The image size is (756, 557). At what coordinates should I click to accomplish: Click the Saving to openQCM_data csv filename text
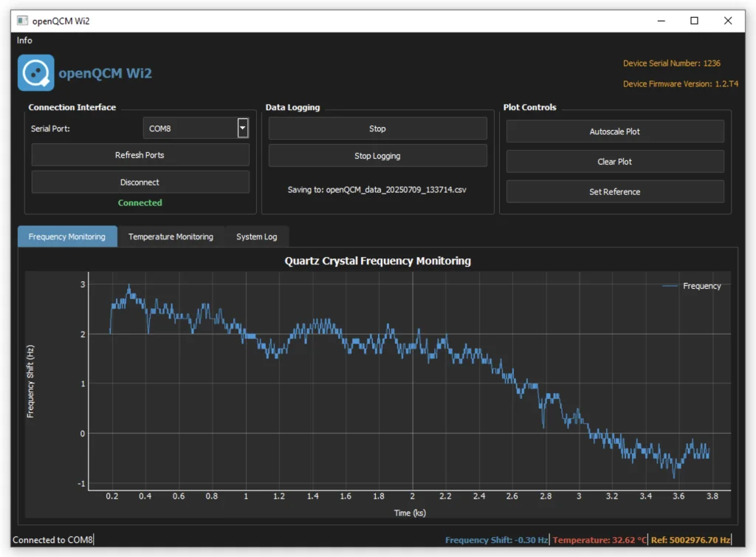coord(377,190)
